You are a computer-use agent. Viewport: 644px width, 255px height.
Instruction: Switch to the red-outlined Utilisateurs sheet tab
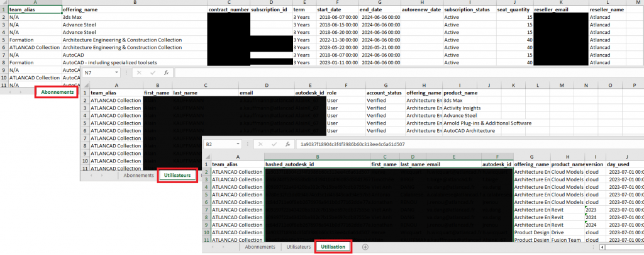pos(177,176)
